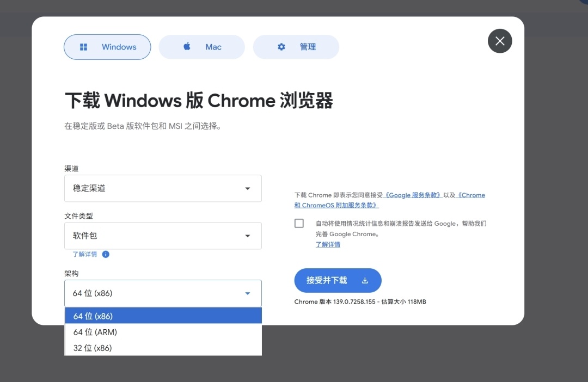Click the blue info icon beside 了解详情
Screen dimensions: 588x382
click(x=106, y=254)
